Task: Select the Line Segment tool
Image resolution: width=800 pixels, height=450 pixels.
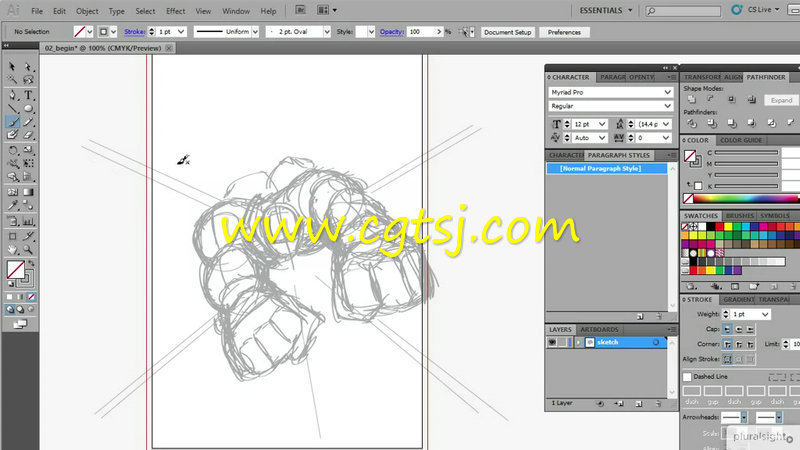Action: click(12, 108)
